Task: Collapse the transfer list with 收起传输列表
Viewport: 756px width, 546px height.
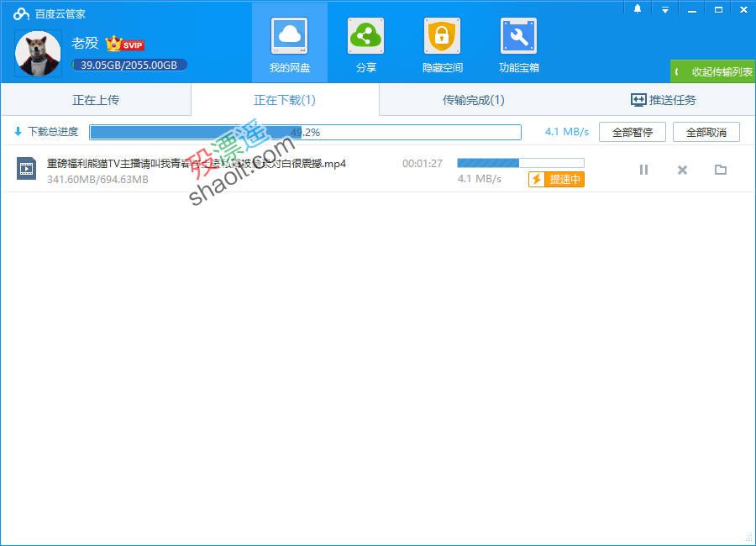Action: pos(712,71)
